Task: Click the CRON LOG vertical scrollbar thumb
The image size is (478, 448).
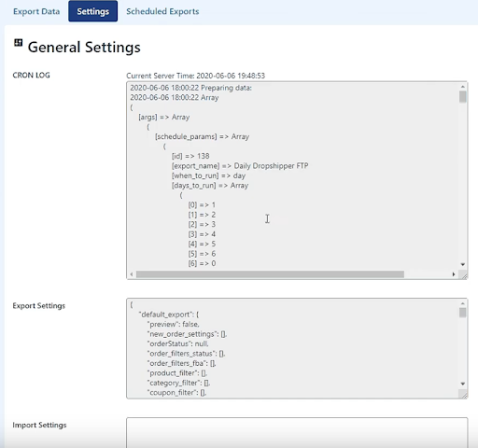Action: [463, 96]
